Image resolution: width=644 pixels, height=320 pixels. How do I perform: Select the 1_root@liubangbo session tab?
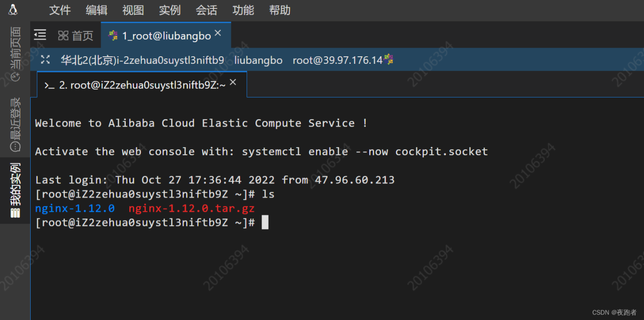click(161, 36)
